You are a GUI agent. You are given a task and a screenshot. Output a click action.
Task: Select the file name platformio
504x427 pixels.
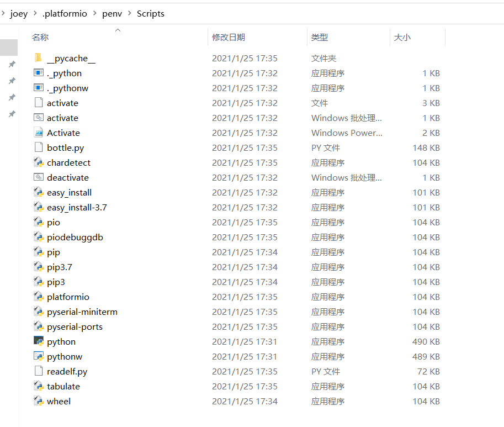(x=68, y=297)
